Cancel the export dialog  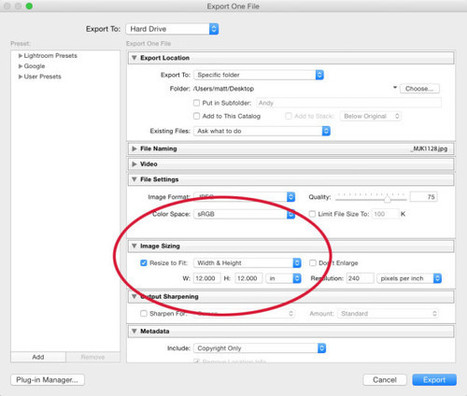[385, 380]
